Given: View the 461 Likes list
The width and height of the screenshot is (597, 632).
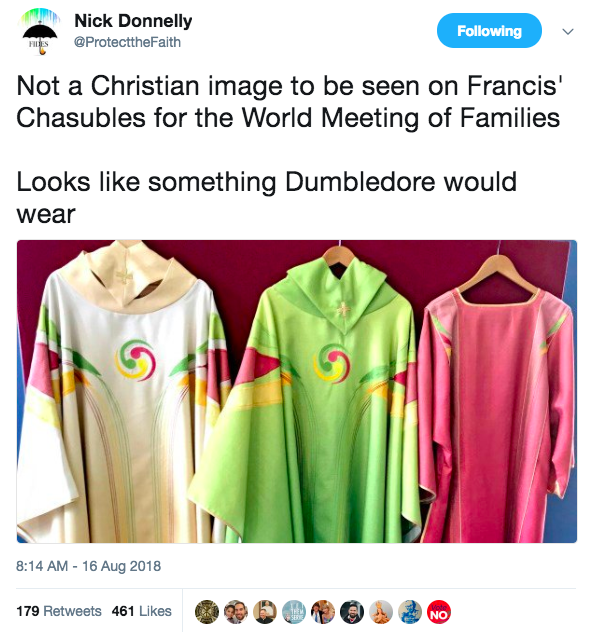Looking at the screenshot, I should [141, 611].
